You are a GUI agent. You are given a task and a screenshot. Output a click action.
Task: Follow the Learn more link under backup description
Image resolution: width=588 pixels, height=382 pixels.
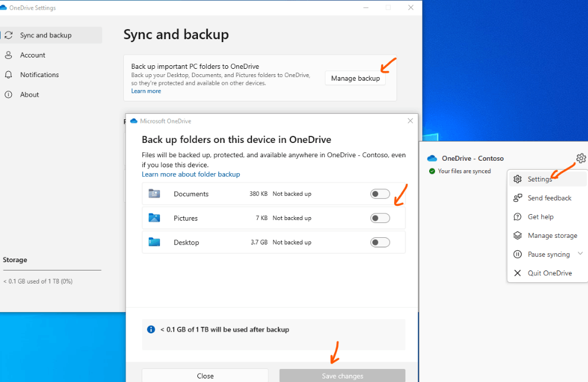coord(146,91)
